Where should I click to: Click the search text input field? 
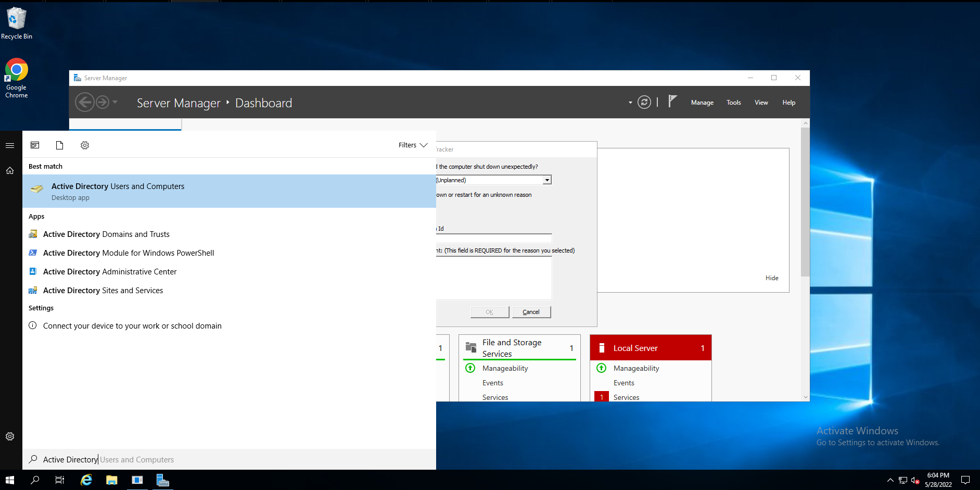click(x=229, y=459)
